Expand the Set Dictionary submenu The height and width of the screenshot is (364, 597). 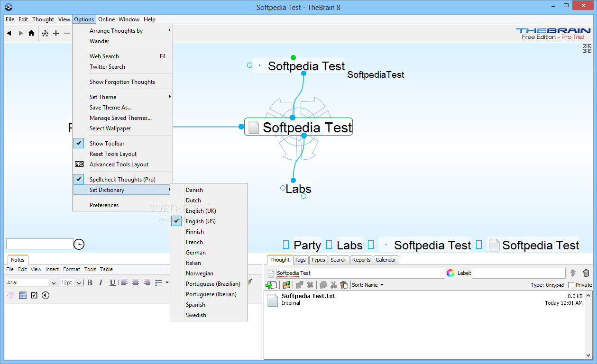pyautogui.click(x=122, y=190)
